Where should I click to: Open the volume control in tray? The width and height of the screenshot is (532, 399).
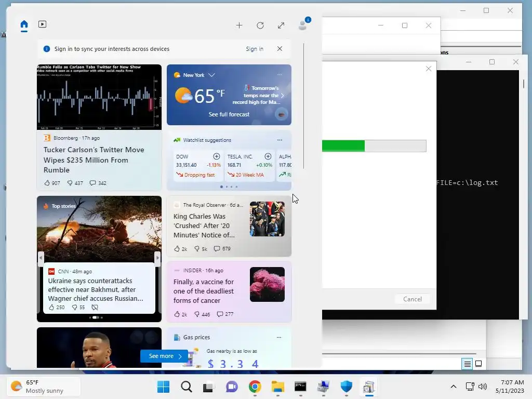[x=483, y=387]
